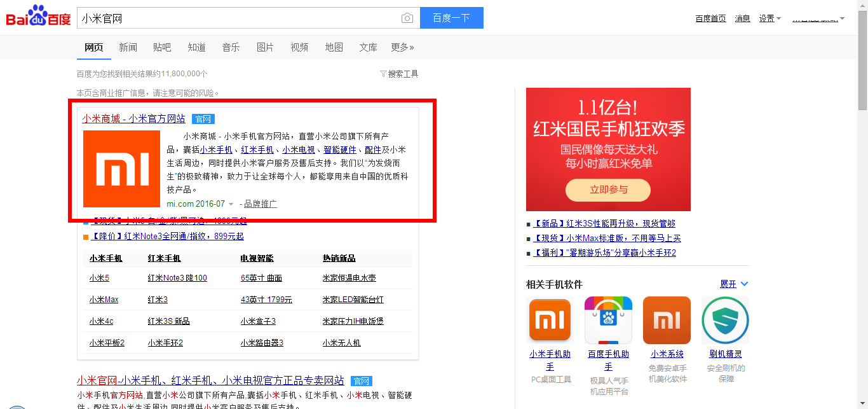Open the 43英寸 1799元 link
The width and height of the screenshot is (868, 409).
266,300
